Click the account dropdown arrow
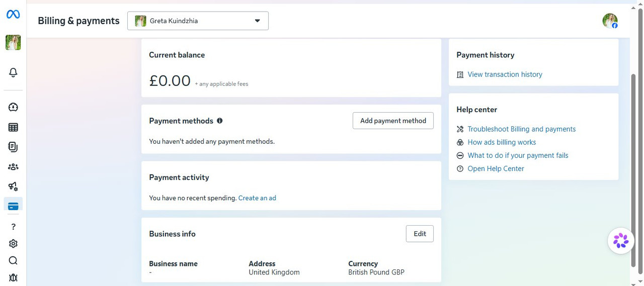 [257, 21]
